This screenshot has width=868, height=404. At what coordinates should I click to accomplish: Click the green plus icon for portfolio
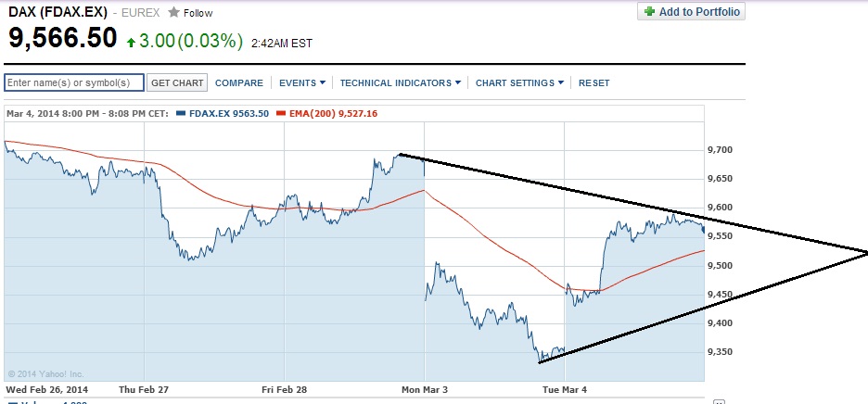pyautogui.click(x=649, y=11)
